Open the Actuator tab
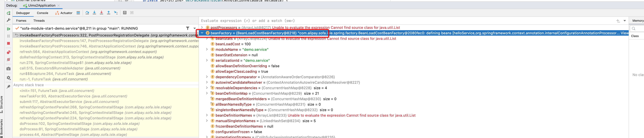 pos(64,13)
